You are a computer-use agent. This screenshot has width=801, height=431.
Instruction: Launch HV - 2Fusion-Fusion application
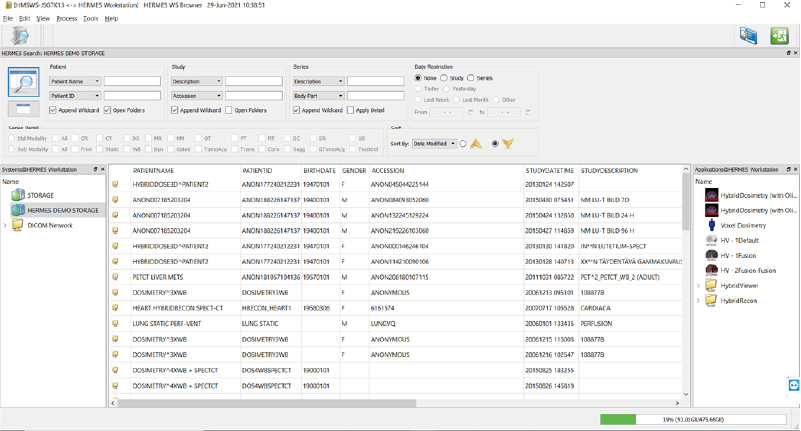pos(712,270)
